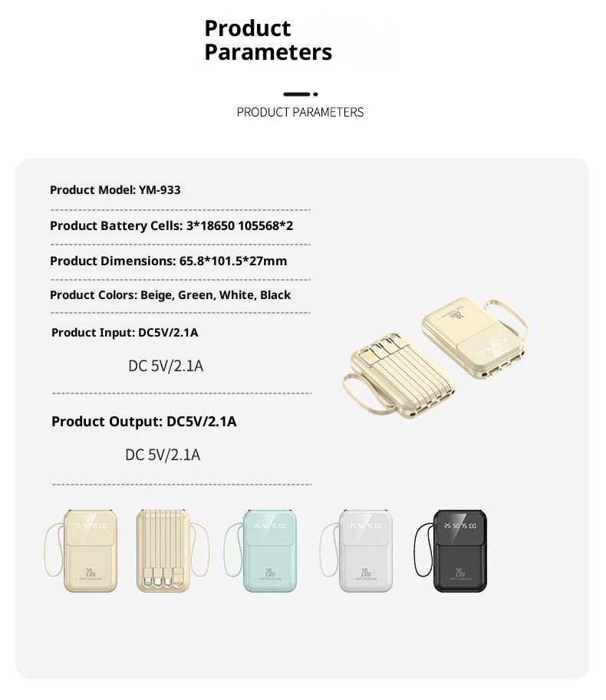Click the DC 5V/2.1A value below Product Input

click(166, 366)
